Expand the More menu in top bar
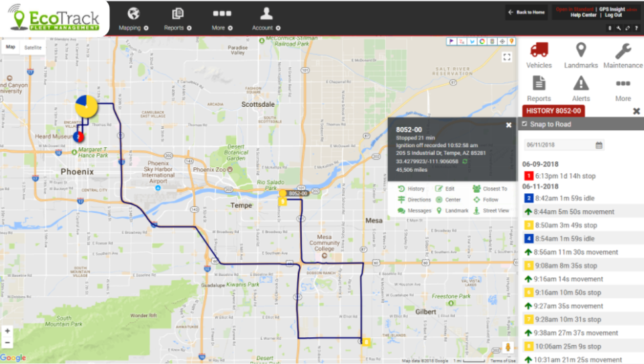 tap(222, 19)
